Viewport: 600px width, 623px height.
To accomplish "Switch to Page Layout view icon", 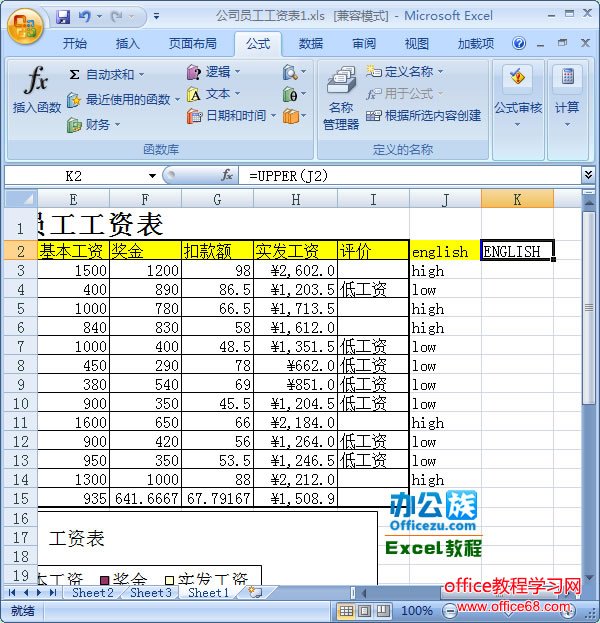I will [x=365, y=610].
